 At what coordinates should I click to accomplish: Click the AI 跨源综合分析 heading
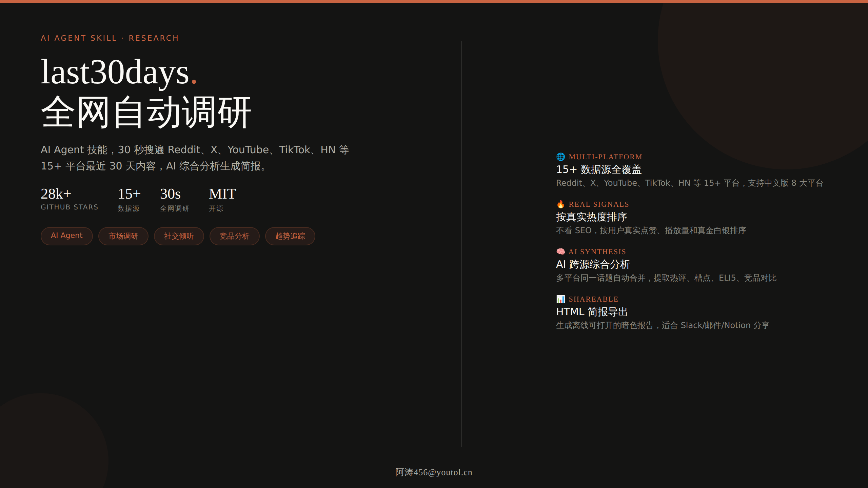coord(593,264)
